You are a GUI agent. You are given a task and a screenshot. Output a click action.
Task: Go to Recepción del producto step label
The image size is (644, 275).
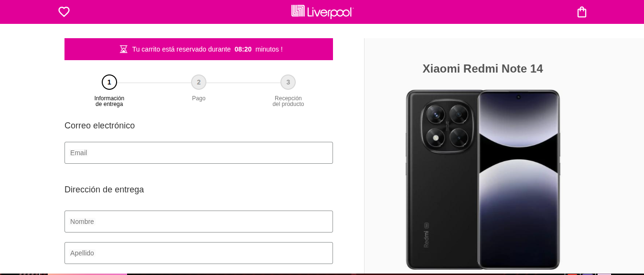click(x=288, y=101)
